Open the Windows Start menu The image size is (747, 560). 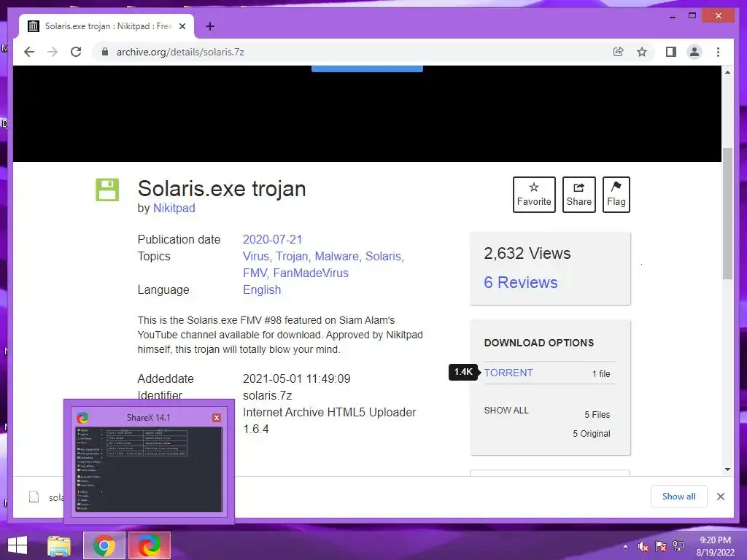(x=18, y=545)
